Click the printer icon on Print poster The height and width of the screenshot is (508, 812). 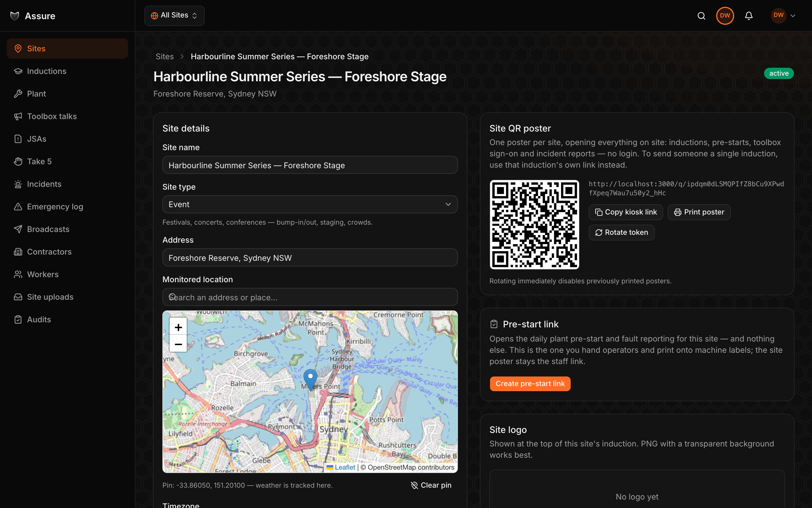tap(678, 212)
